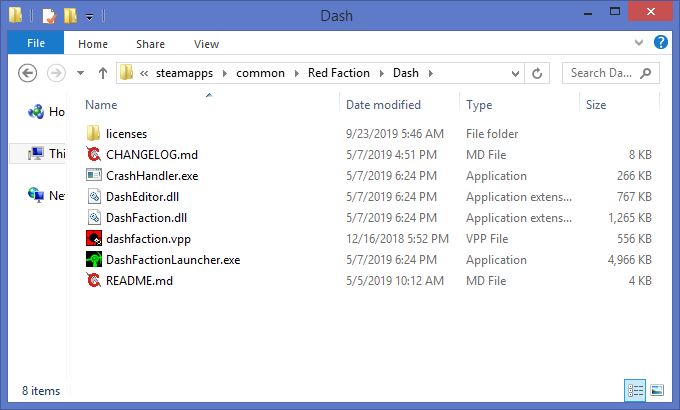The width and height of the screenshot is (680, 410).
Task: Open the Quick Access Toolbar dropdown
Action: pyautogui.click(x=90, y=16)
